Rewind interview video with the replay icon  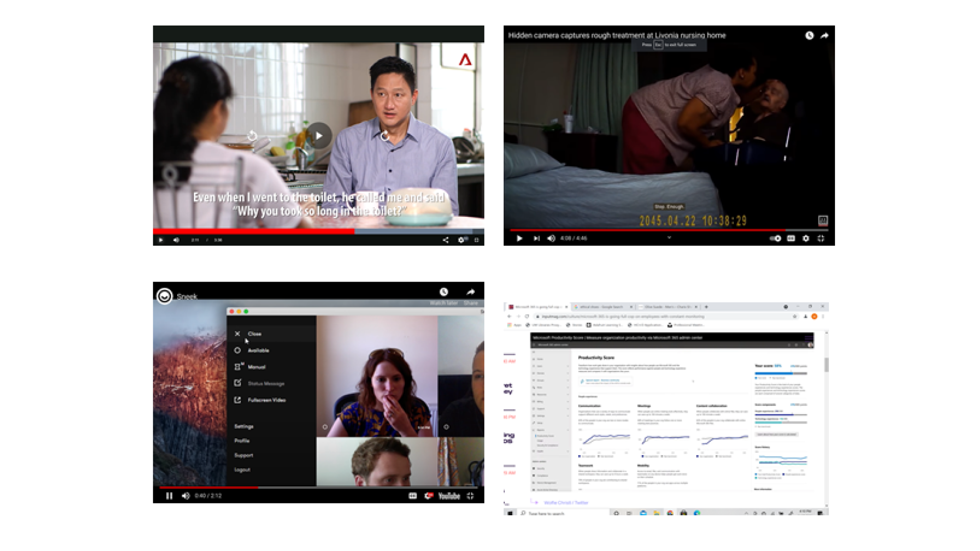coord(252,136)
